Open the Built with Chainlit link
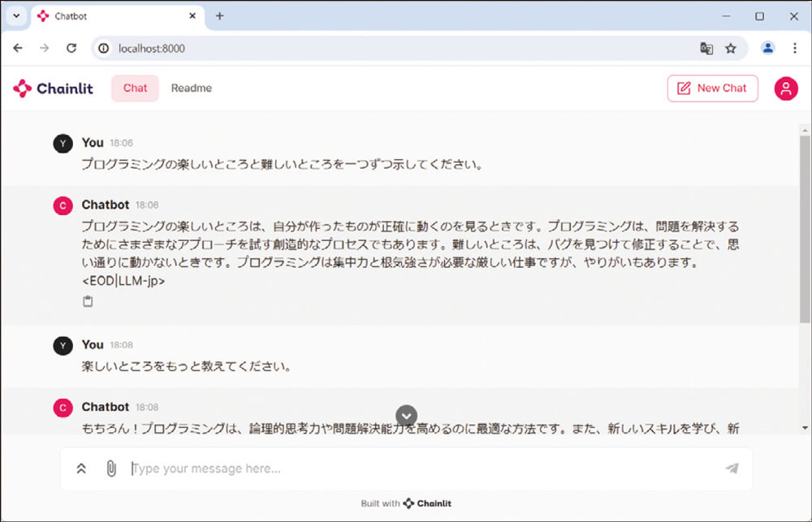The width and height of the screenshot is (812, 522). coord(406,503)
